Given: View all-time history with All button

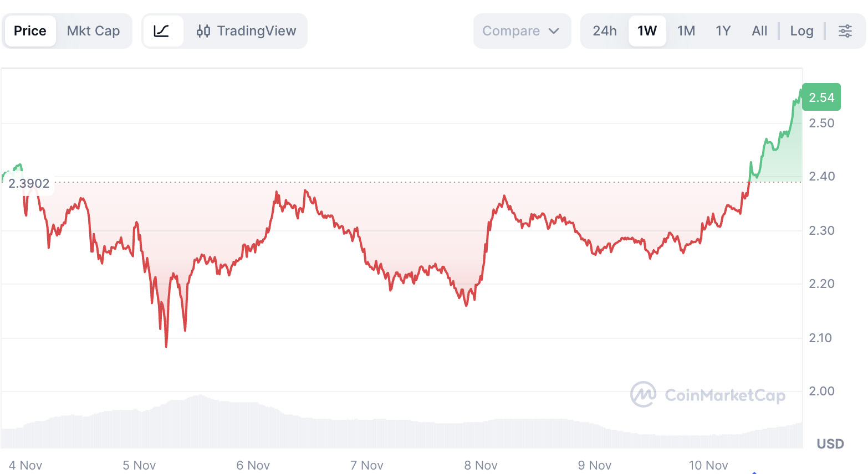Looking at the screenshot, I should click(x=759, y=31).
